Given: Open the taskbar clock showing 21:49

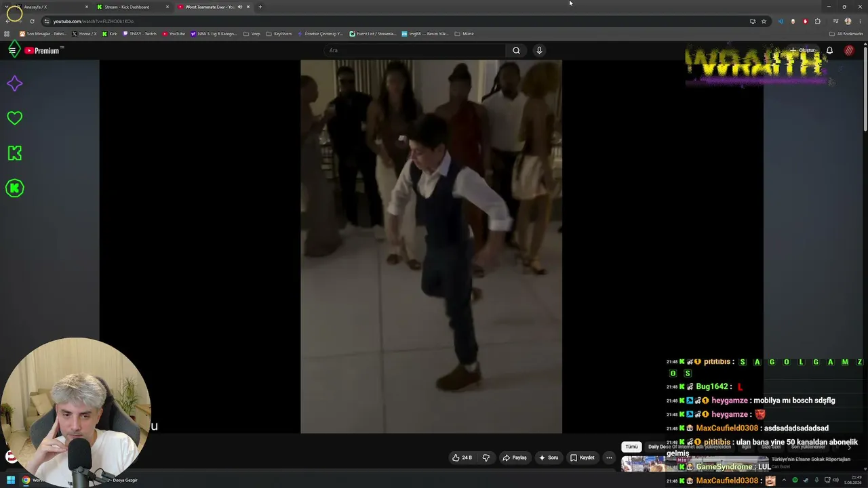Looking at the screenshot, I should point(852,480).
